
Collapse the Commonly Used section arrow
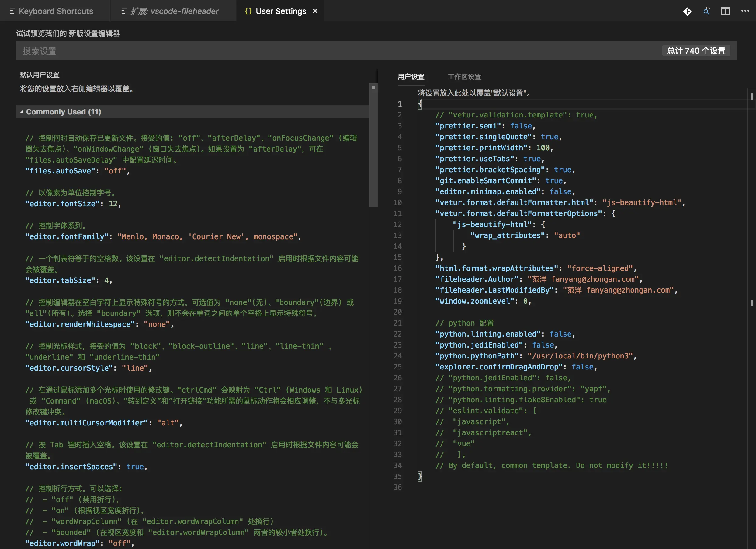pos(21,112)
